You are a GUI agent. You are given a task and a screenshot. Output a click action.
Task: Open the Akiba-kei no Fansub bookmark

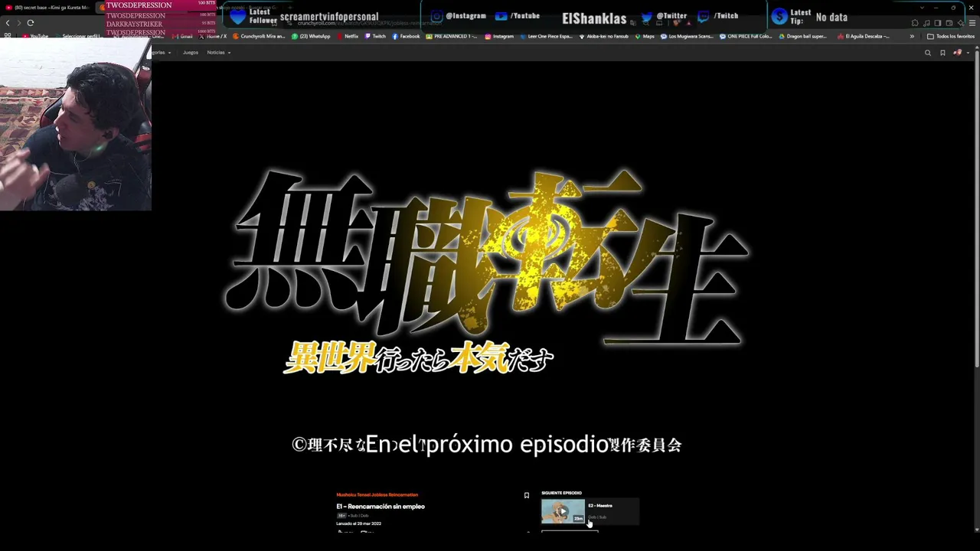point(606,36)
